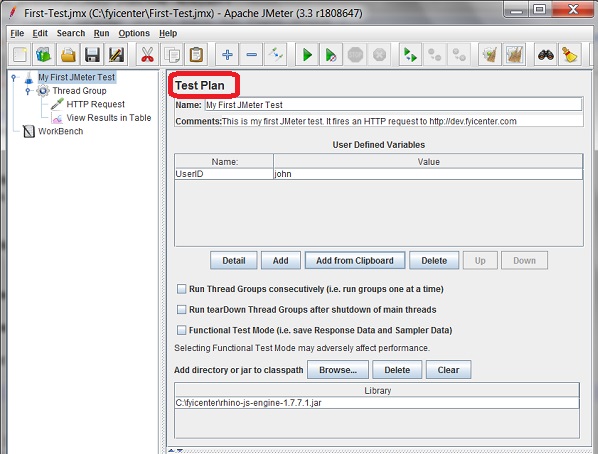598x454 pixels.
Task: Open the Run menu
Action: [101, 33]
